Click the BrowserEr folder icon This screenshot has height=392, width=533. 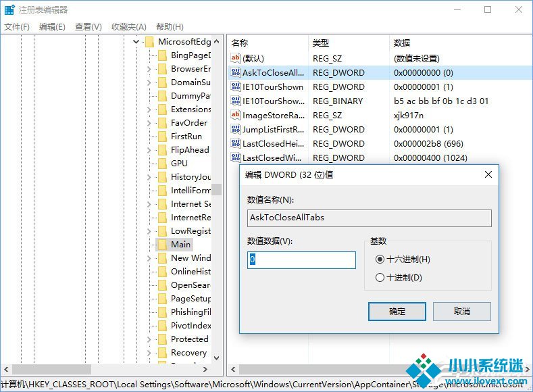163,69
